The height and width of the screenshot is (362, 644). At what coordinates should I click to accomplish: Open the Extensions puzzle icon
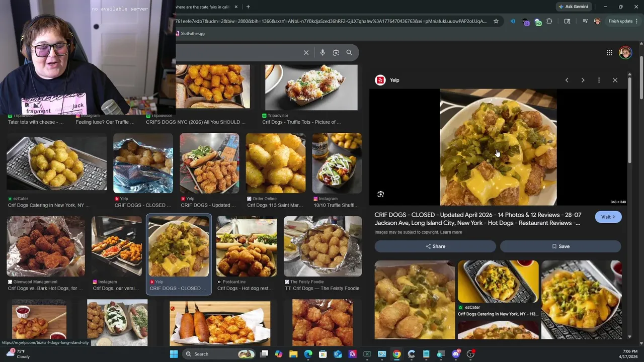click(x=549, y=21)
